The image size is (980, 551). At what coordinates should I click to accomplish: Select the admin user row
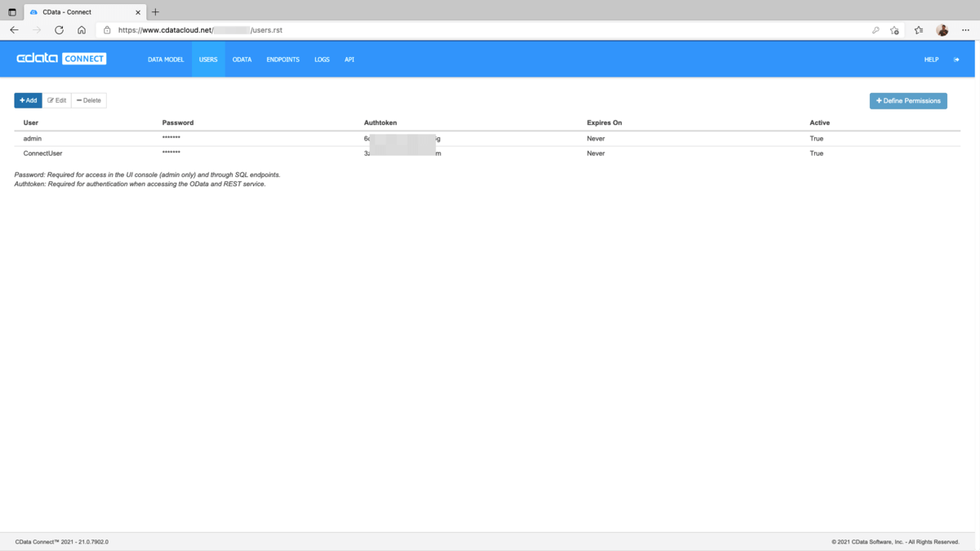pyautogui.click(x=488, y=139)
